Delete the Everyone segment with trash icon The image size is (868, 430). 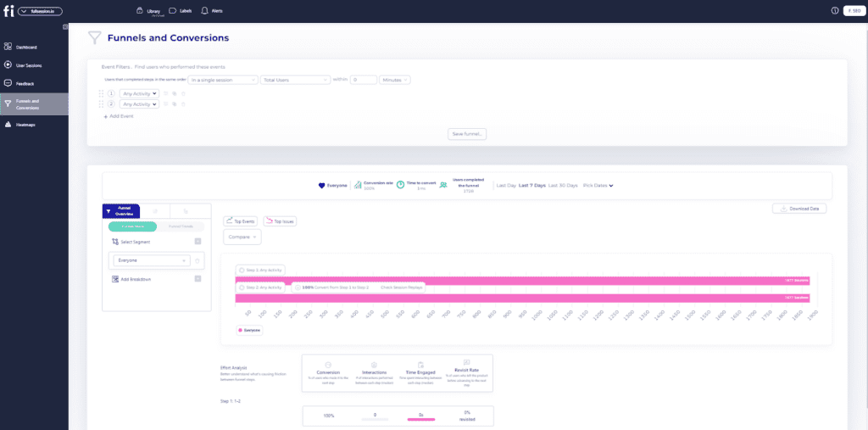click(x=198, y=261)
